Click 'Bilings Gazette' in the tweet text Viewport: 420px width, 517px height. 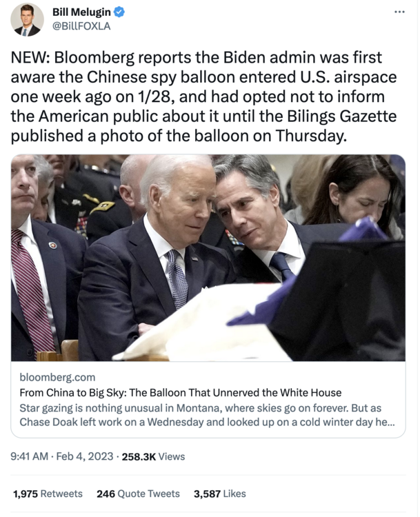point(341,116)
